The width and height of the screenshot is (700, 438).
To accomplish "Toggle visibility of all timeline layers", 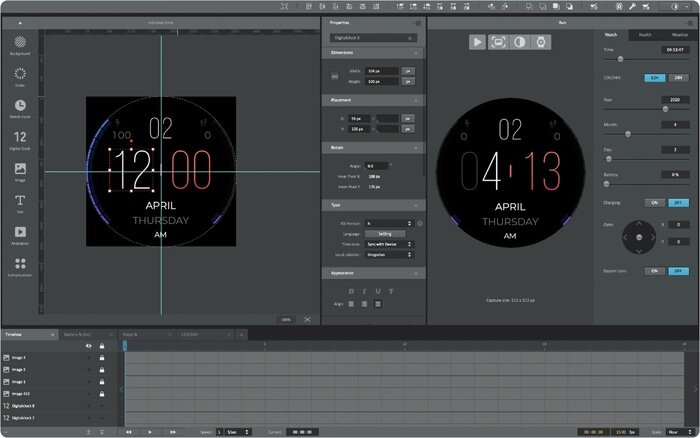I will tap(88, 346).
